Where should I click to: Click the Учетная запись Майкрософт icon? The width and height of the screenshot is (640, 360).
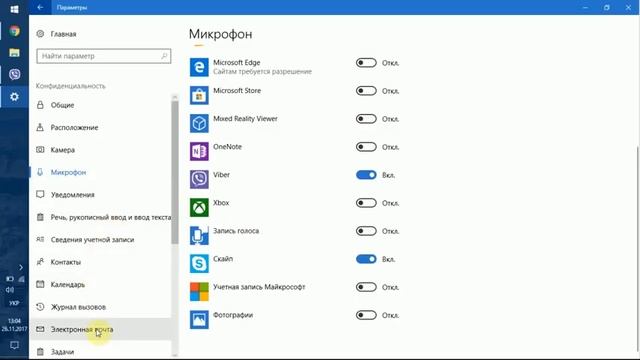click(x=199, y=291)
